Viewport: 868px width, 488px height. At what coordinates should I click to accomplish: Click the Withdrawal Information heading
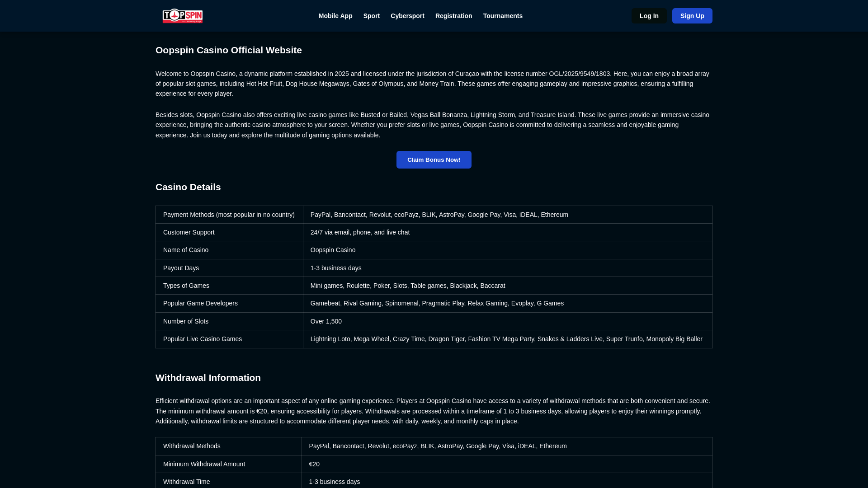point(208,378)
